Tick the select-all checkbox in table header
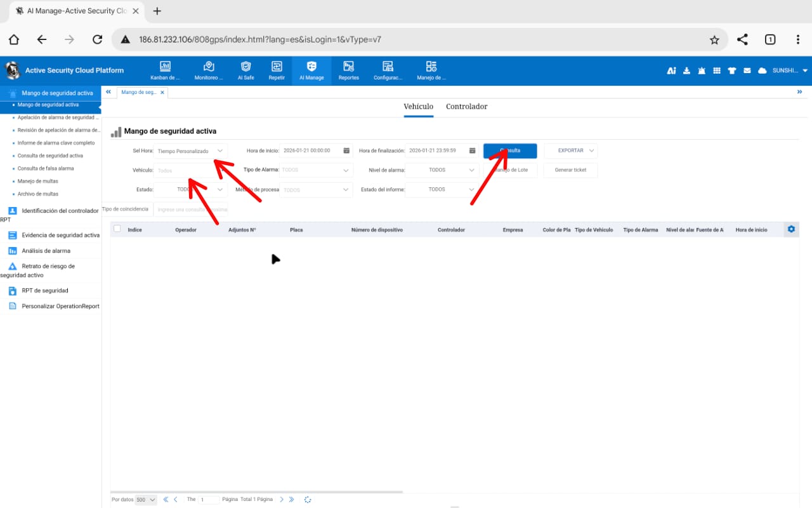Screen dimensions: 812x508 pos(117,229)
